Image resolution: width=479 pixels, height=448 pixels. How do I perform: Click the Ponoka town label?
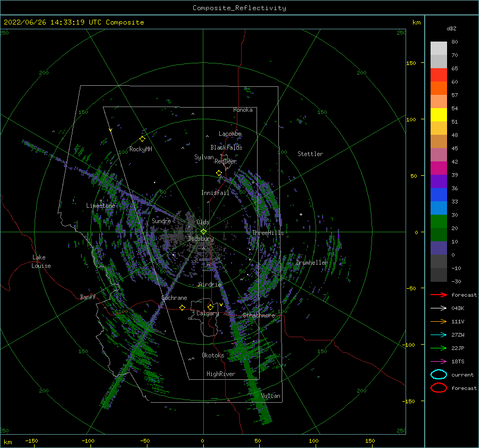[x=243, y=110]
